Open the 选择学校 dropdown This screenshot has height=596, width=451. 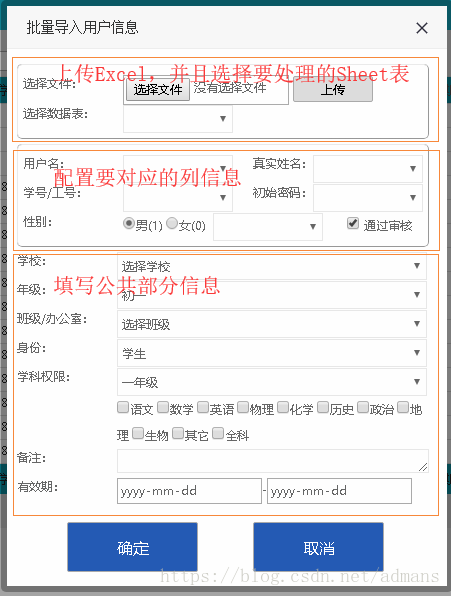[x=272, y=266]
